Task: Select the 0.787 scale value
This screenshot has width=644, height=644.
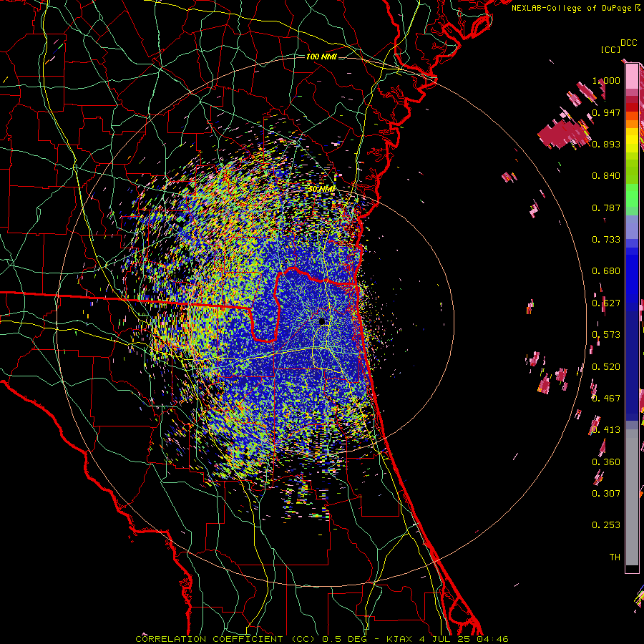Action: click(x=606, y=208)
